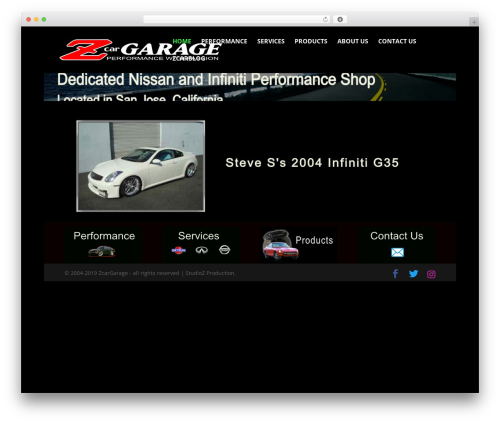Open the CONTACT US menu item
This screenshot has width=500, height=423.
(x=397, y=41)
